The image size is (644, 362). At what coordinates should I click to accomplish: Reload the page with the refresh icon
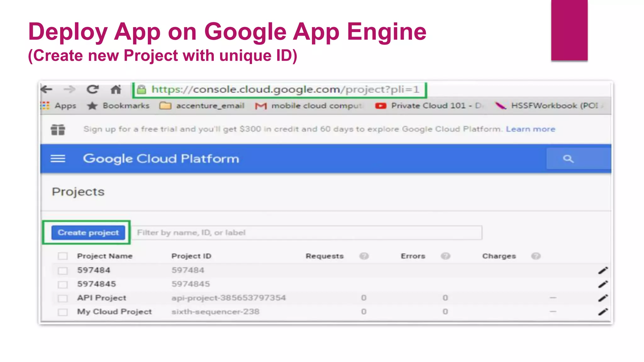click(92, 90)
